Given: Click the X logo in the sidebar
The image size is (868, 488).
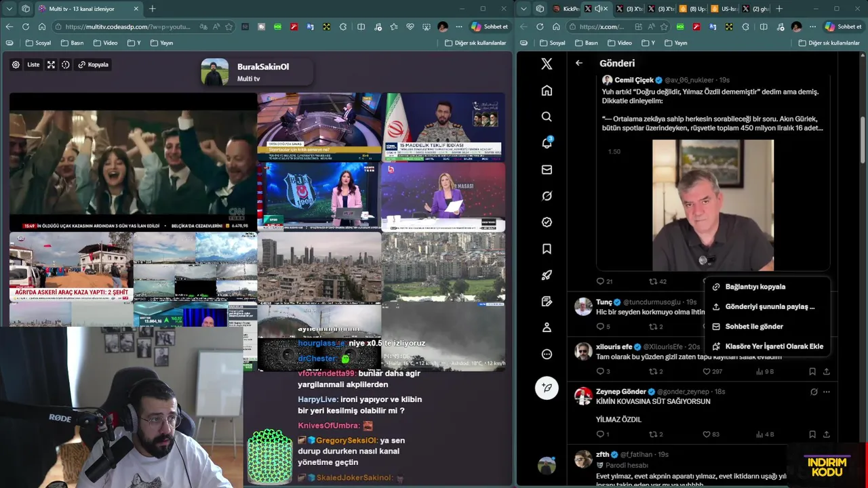Looking at the screenshot, I should pyautogui.click(x=547, y=64).
